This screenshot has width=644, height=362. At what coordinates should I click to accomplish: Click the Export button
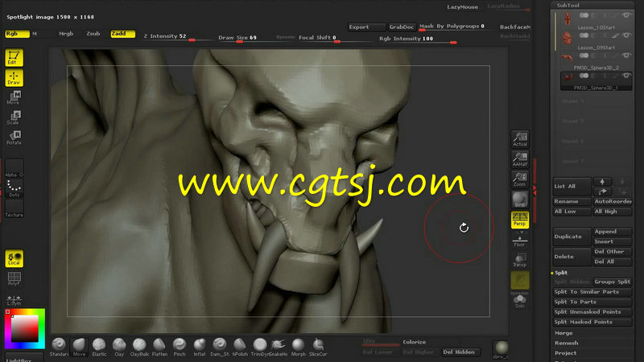(x=366, y=27)
